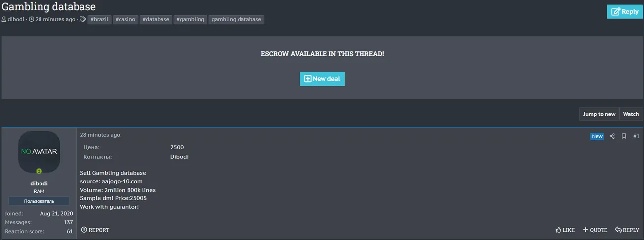644x240 pixels.
Task: Click the green online status indicator
Action: (39, 171)
